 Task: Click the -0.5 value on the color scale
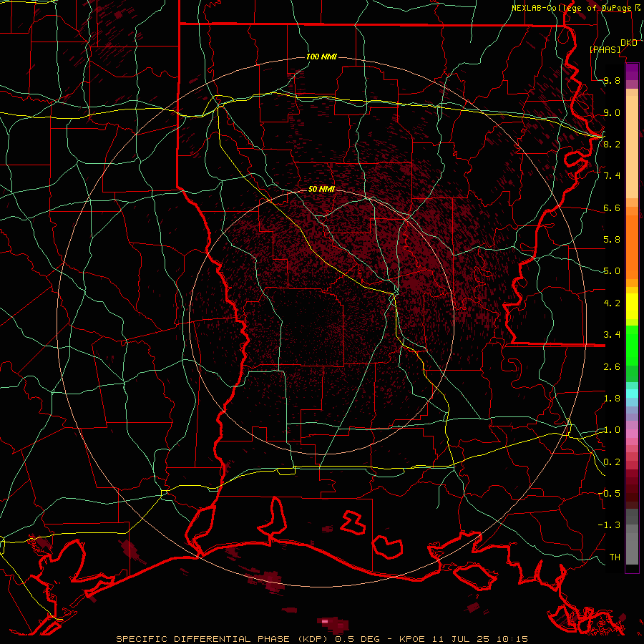[609, 493]
